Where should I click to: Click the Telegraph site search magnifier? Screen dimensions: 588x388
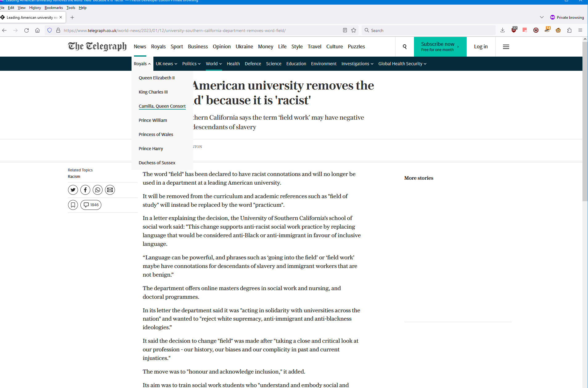point(405,47)
